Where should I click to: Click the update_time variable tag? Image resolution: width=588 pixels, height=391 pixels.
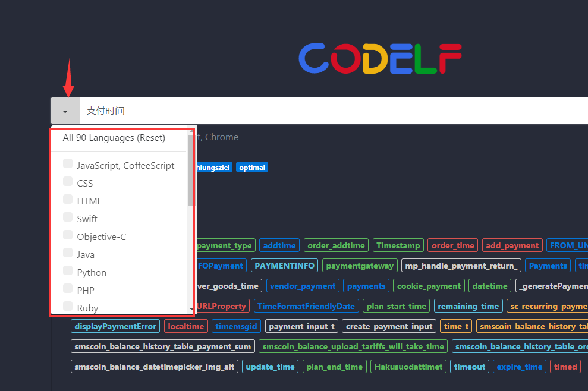click(x=271, y=367)
